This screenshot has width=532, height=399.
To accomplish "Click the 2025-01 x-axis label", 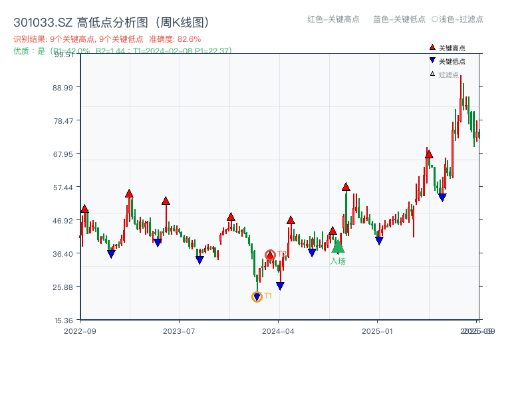I will tap(377, 331).
